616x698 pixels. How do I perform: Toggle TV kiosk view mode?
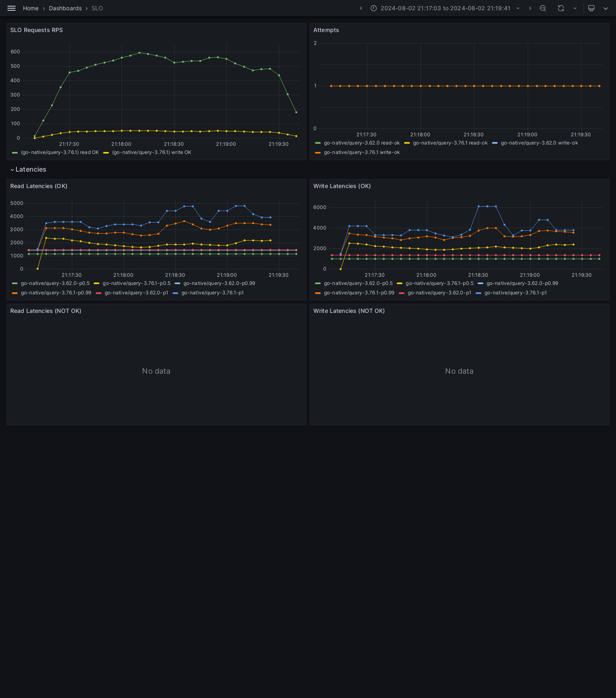click(591, 8)
